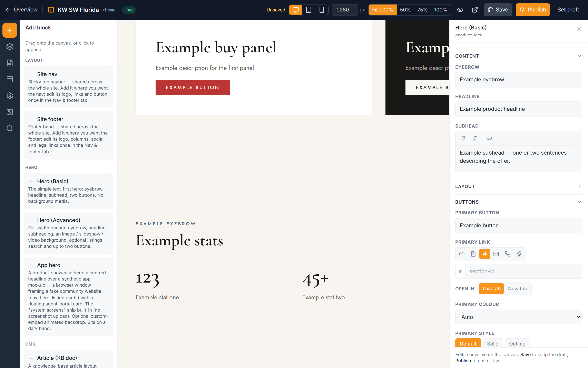This screenshot has width=588, height=368.
Task: Select file attachment link type
Action: pyautogui.click(x=519, y=254)
